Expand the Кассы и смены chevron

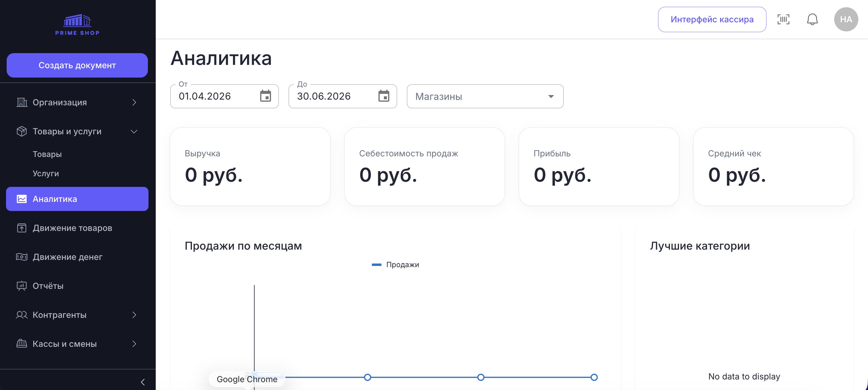coord(134,344)
